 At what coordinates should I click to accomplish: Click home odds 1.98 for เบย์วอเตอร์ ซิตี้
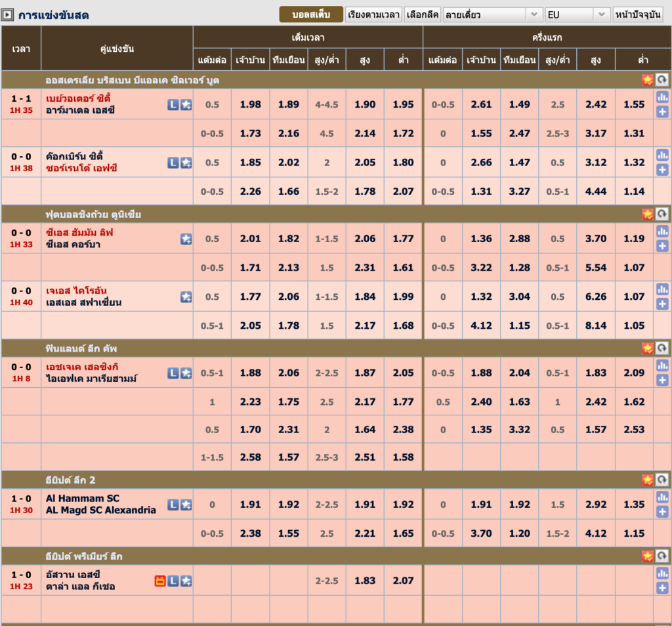click(x=250, y=104)
